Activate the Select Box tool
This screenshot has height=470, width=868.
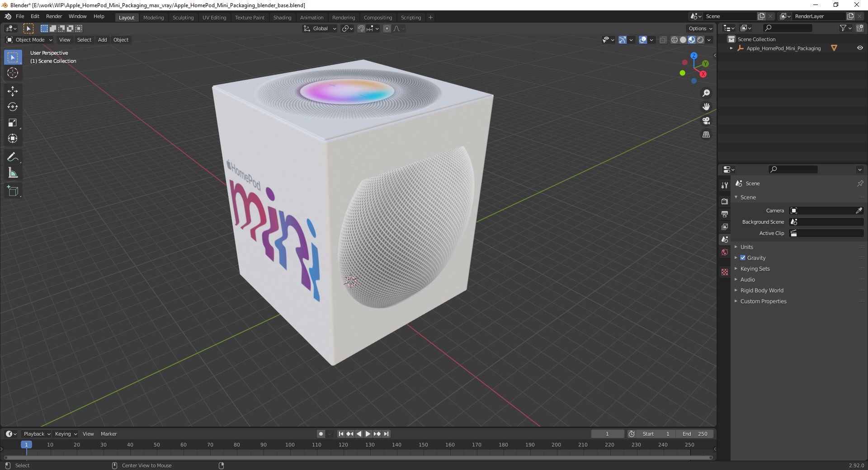(13, 57)
